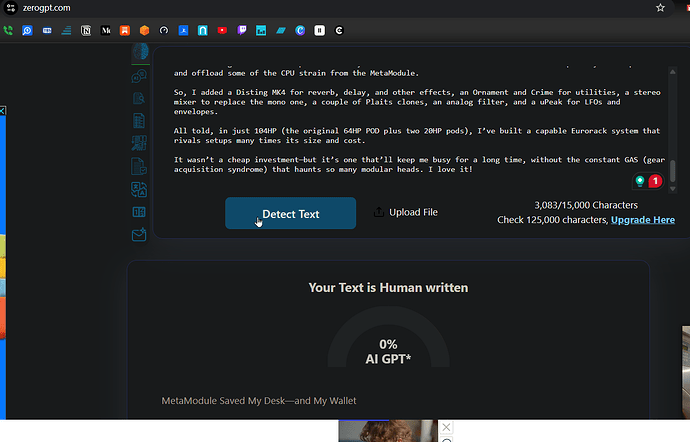Click scroll-up arrow of the text box

[x=672, y=71]
